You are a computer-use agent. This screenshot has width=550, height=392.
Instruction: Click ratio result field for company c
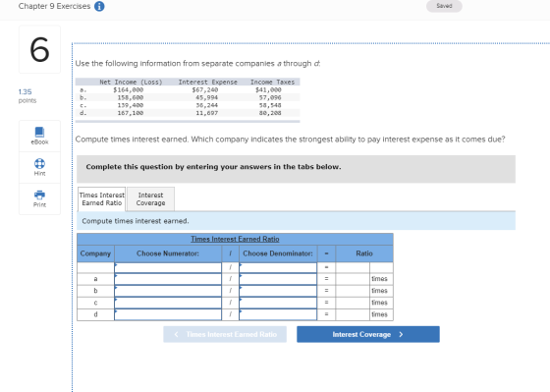tap(353, 303)
